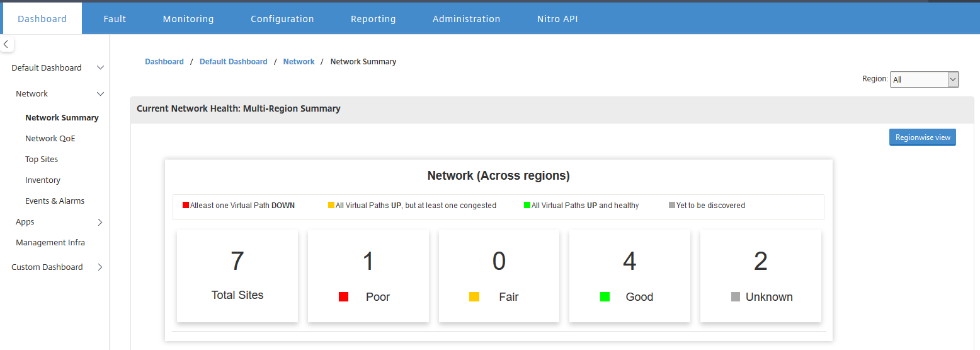Click the Regionwise view button
Image resolution: width=980 pixels, height=350 pixels.
923,137
